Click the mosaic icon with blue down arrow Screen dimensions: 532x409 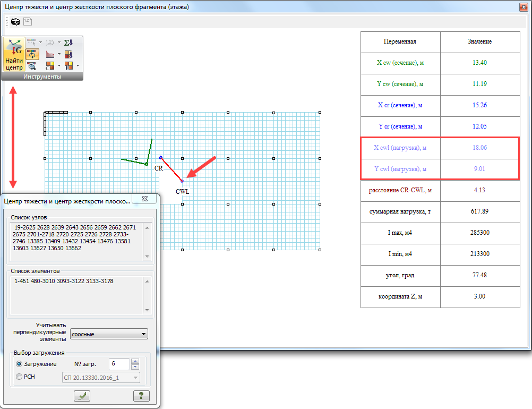pyautogui.click(x=68, y=54)
